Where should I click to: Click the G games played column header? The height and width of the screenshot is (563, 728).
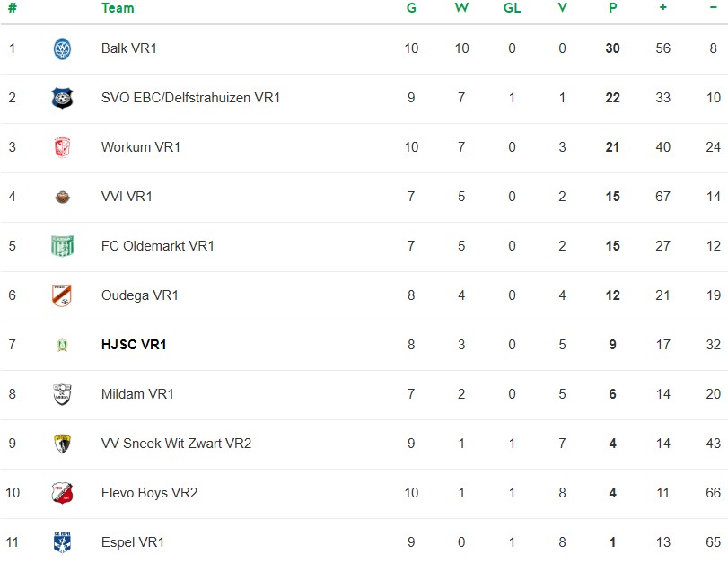(x=411, y=8)
